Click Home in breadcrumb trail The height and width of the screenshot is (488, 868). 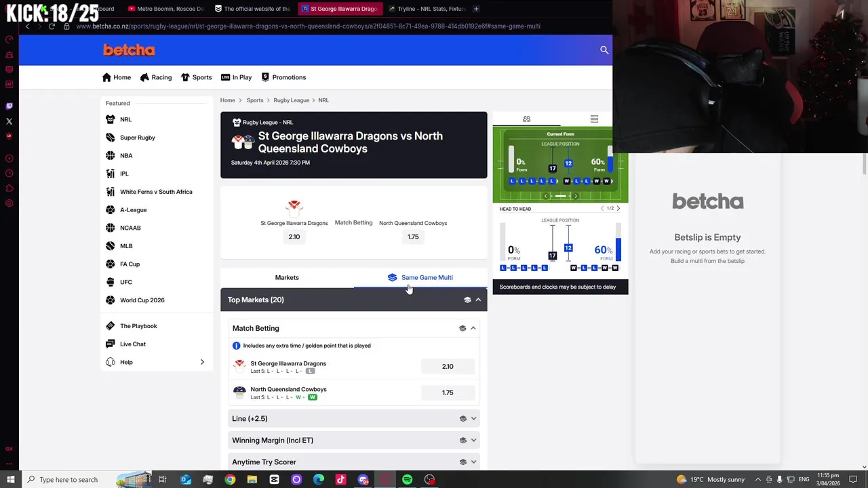click(x=227, y=100)
